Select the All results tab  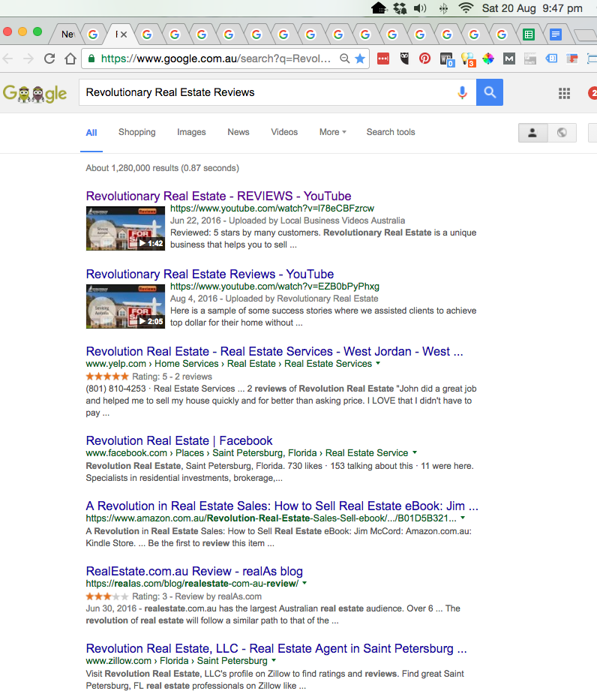91,133
